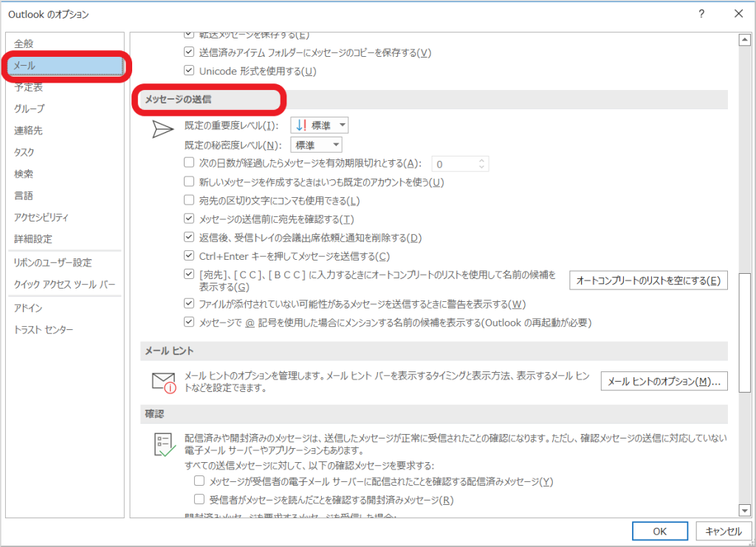Click キャンセル button
The height and width of the screenshot is (547, 756).
724,531
